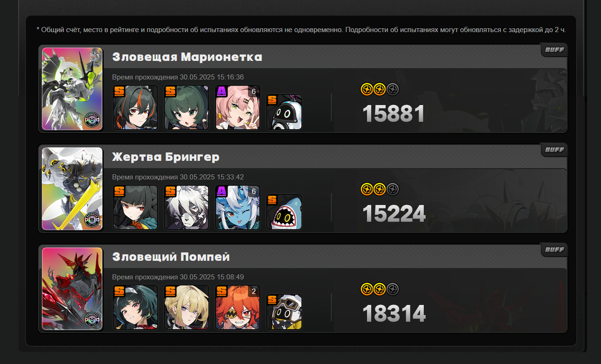Select the red-black haired S-rank agent icon
The width and height of the screenshot is (601, 364).
(x=135, y=107)
